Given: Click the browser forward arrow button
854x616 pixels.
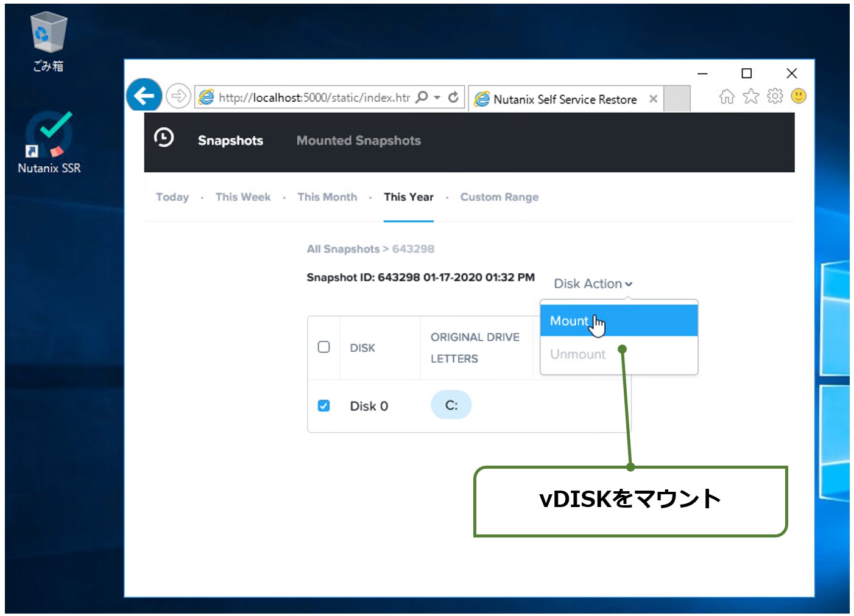Looking at the screenshot, I should tap(178, 96).
